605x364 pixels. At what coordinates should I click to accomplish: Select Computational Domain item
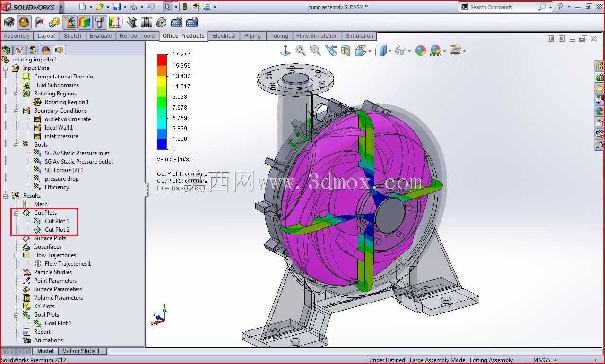63,77
